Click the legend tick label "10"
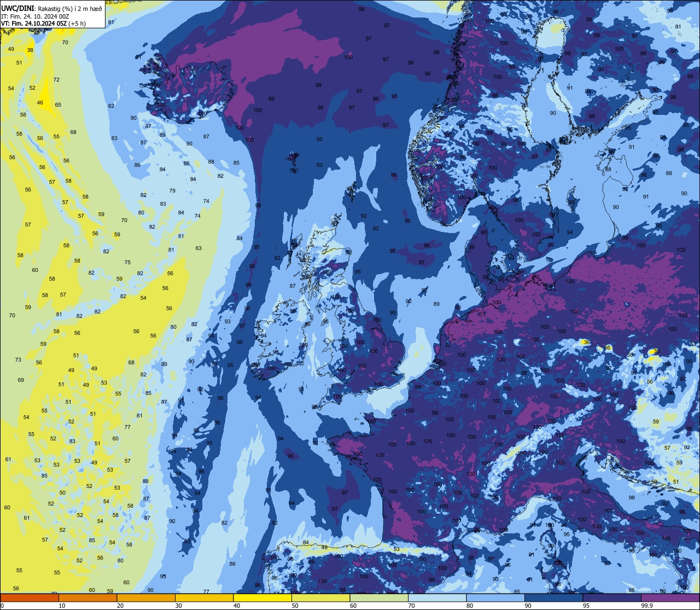This screenshot has height=610, width=700. (x=62, y=606)
